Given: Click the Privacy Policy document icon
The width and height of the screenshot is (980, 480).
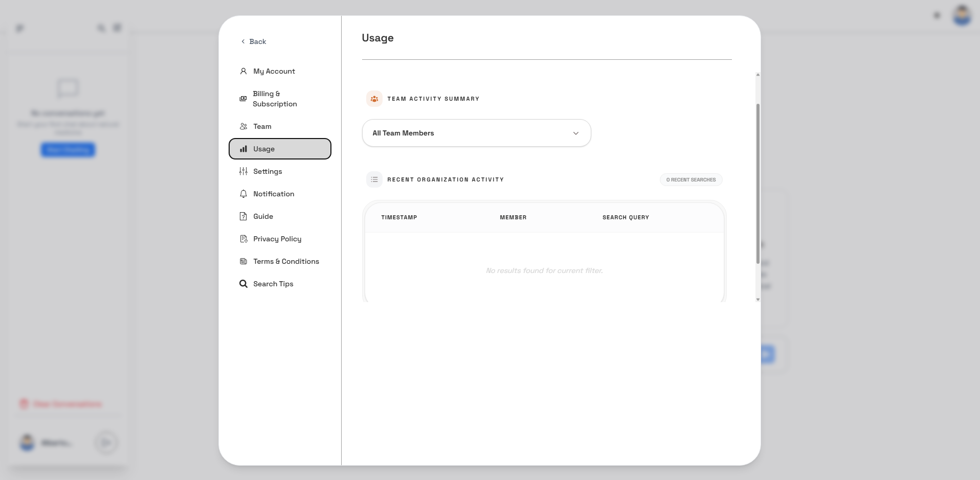Looking at the screenshot, I should (243, 239).
